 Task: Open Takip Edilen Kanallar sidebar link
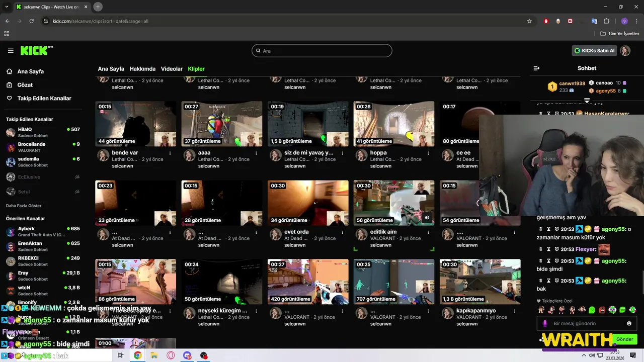pos(44,99)
